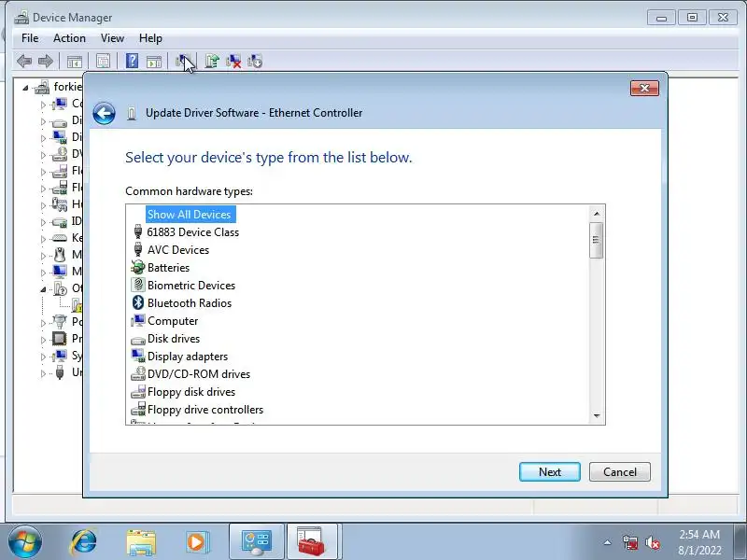Expand the first computer-icon tree node

coord(43,105)
